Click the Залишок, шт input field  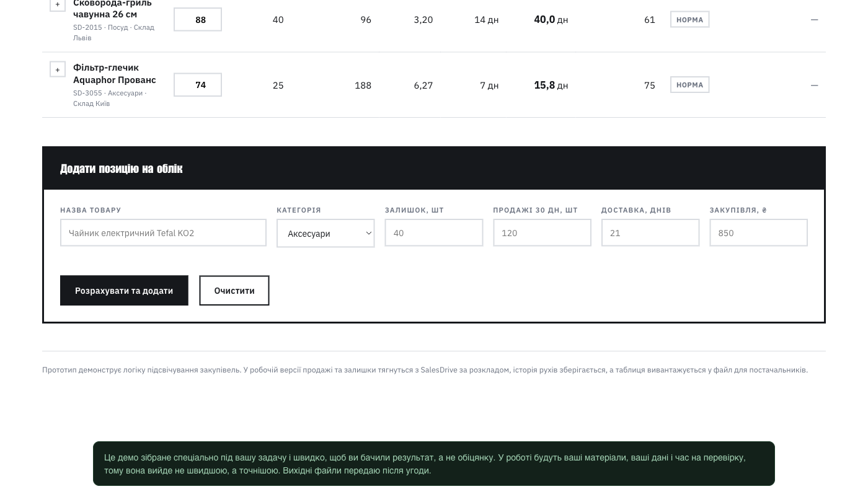434,233
